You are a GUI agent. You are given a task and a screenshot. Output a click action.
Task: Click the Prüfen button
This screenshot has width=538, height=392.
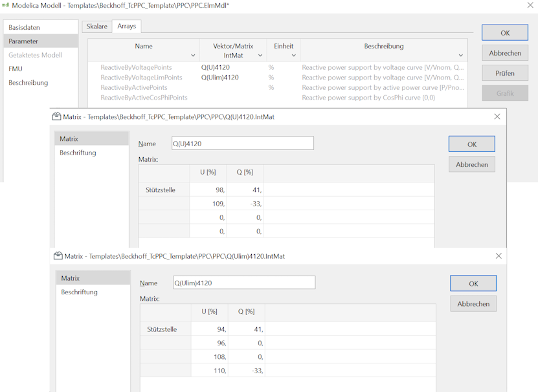[504, 72]
